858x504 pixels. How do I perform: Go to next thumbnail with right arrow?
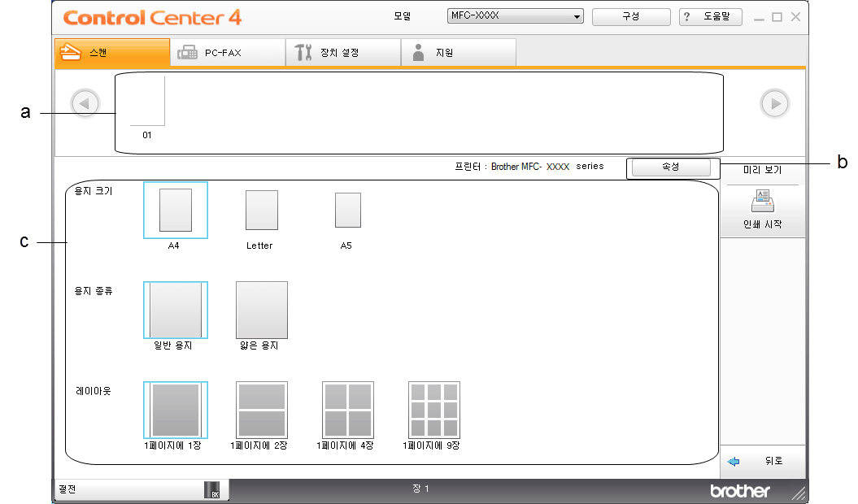click(775, 103)
